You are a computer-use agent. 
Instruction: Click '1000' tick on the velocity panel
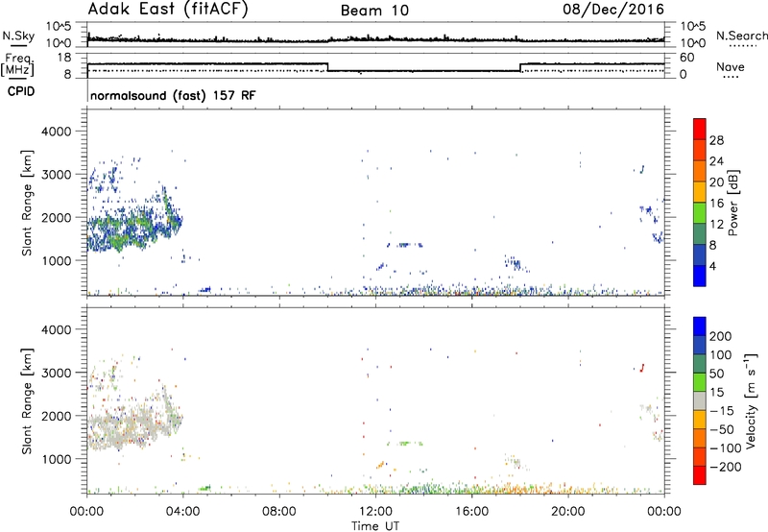56,459
